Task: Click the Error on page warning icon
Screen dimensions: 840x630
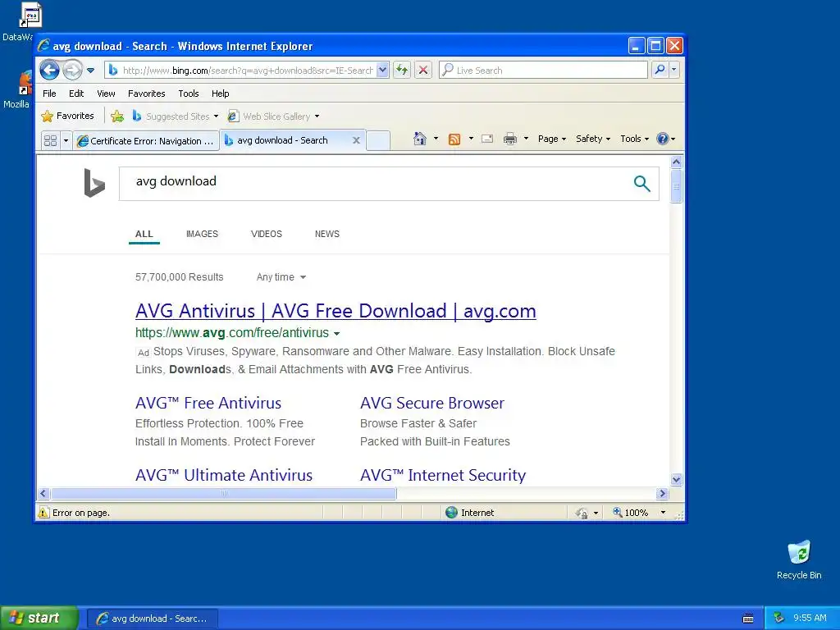Action: click(43, 513)
